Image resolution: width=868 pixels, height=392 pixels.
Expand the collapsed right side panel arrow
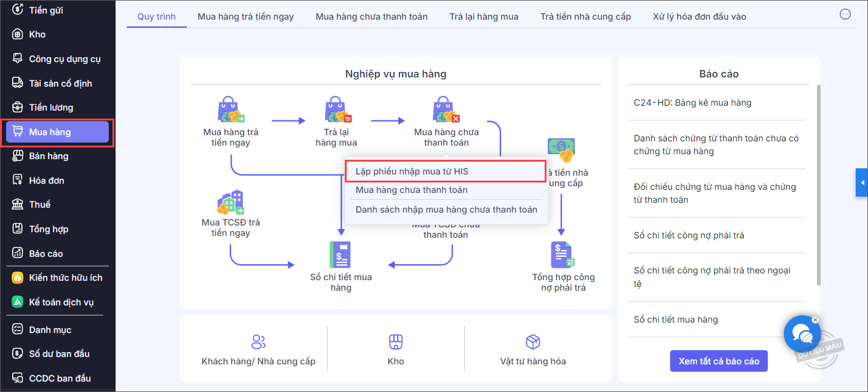(x=862, y=182)
